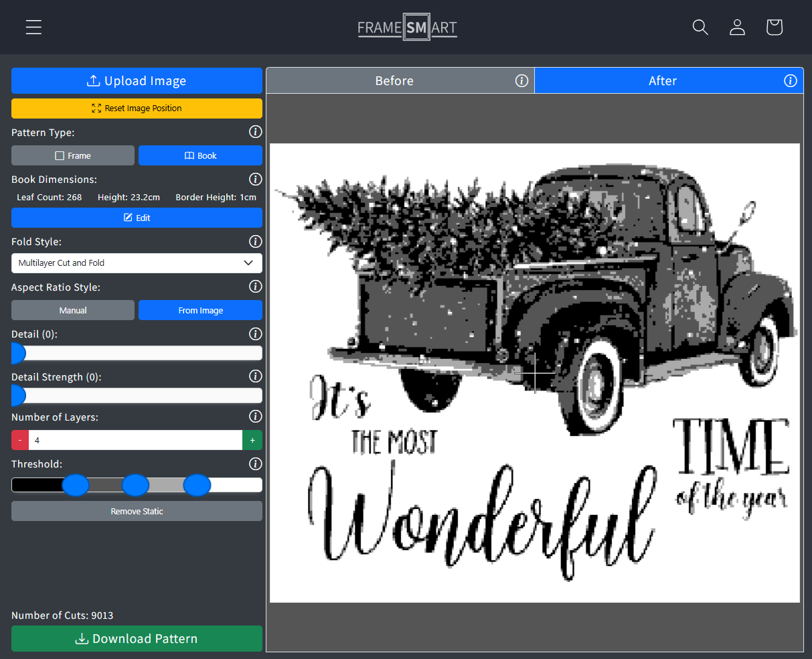
Task: Decrease number of layers
Action: (x=20, y=440)
